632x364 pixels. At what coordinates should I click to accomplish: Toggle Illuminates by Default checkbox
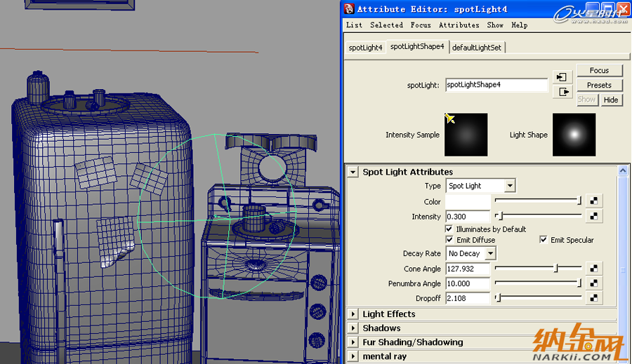click(449, 229)
